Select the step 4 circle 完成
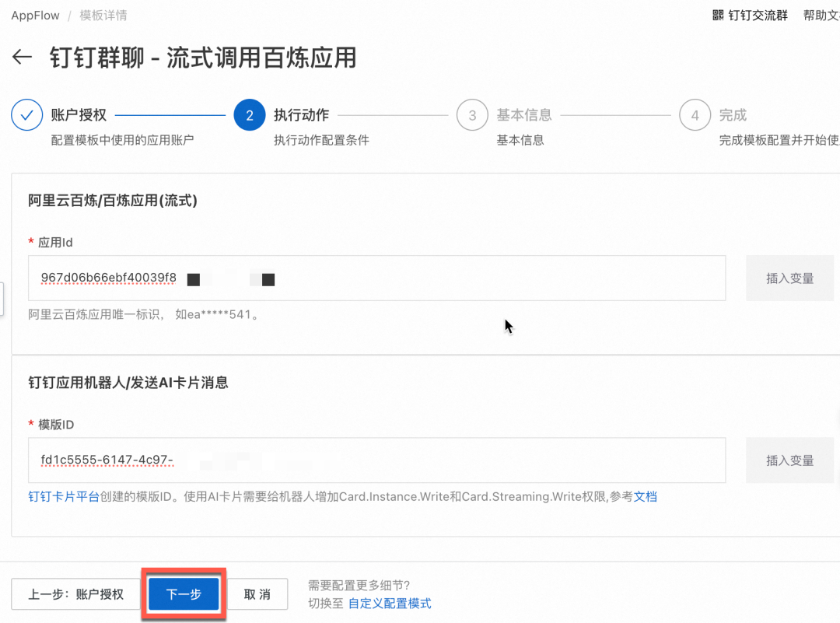Image resolution: width=840 pixels, height=623 pixels. tap(695, 115)
